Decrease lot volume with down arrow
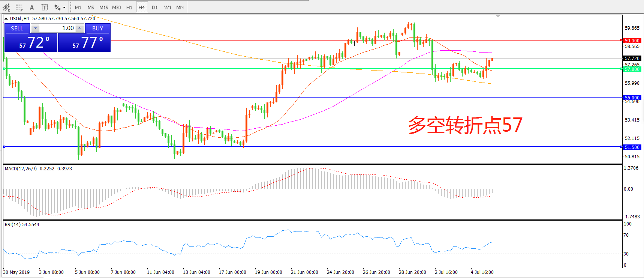644x278 pixels. 35,28
